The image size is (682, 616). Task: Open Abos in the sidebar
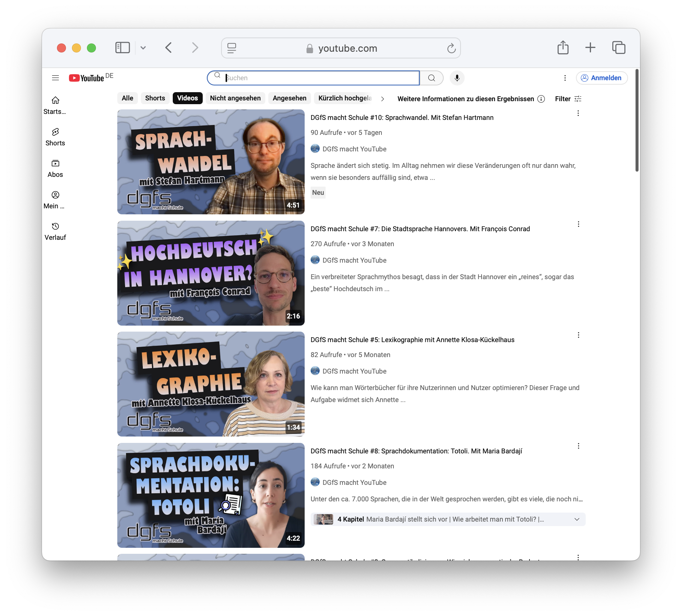click(x=55, y=169)
